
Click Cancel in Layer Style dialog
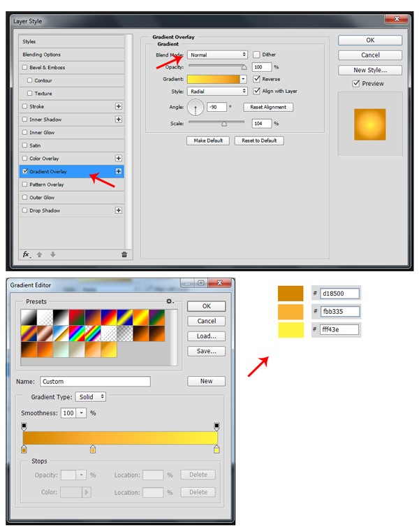click(370, 55)
